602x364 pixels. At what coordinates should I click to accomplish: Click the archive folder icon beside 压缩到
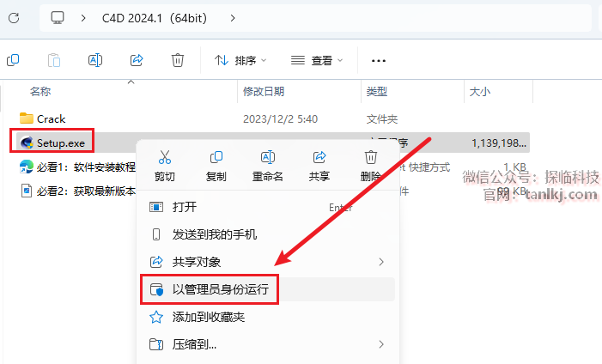point(156,344)
